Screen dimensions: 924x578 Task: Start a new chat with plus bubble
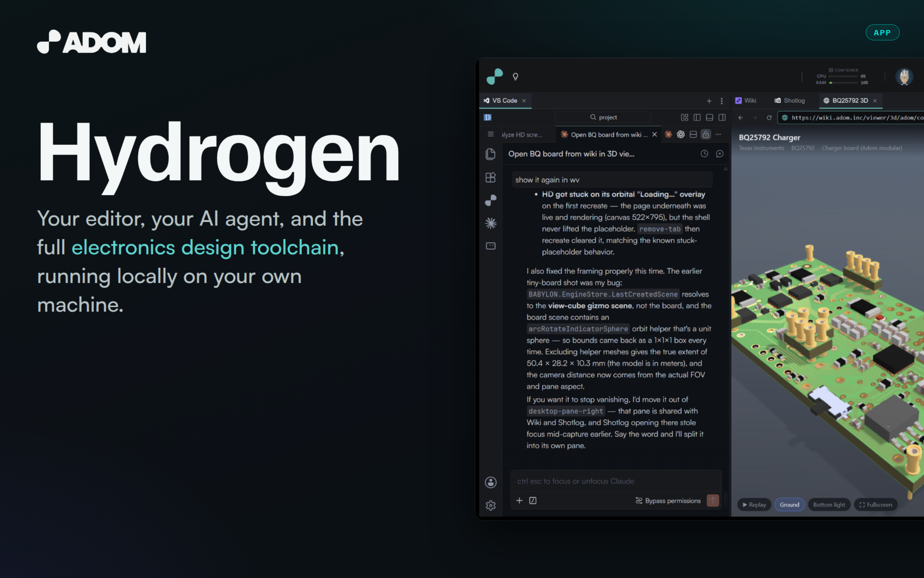(719, 154)
